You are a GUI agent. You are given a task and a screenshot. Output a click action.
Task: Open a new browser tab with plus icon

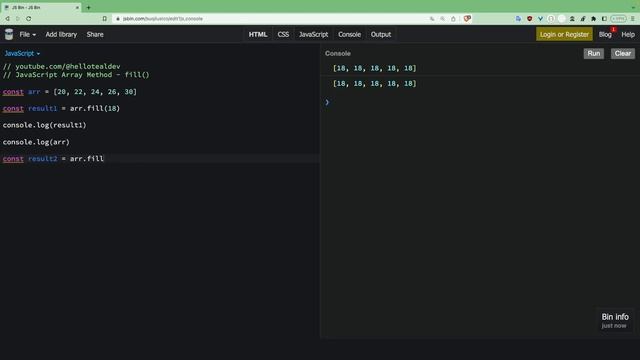click(x=88, y=7)
